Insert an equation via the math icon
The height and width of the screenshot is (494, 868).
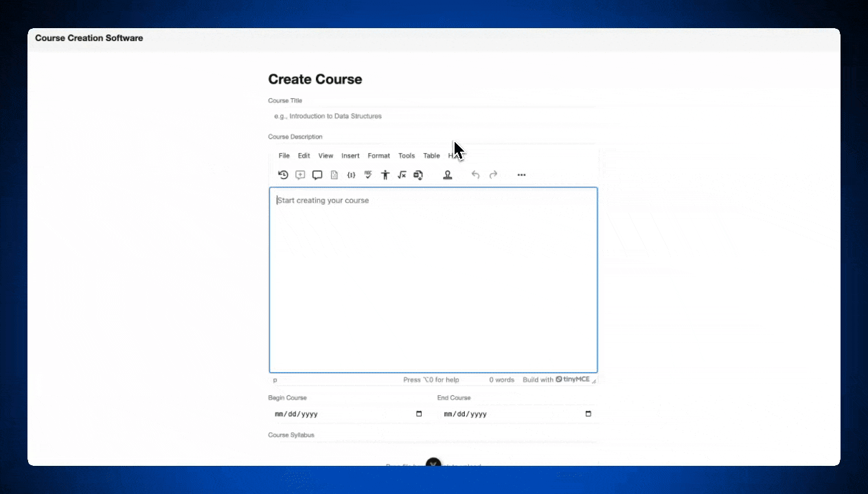click(x=402, y=175)
